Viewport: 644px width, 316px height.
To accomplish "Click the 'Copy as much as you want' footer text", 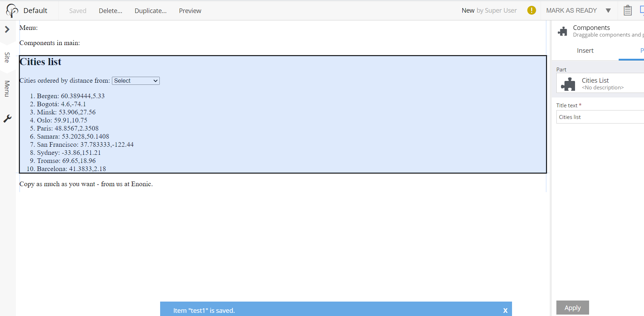I will (86, 184).
